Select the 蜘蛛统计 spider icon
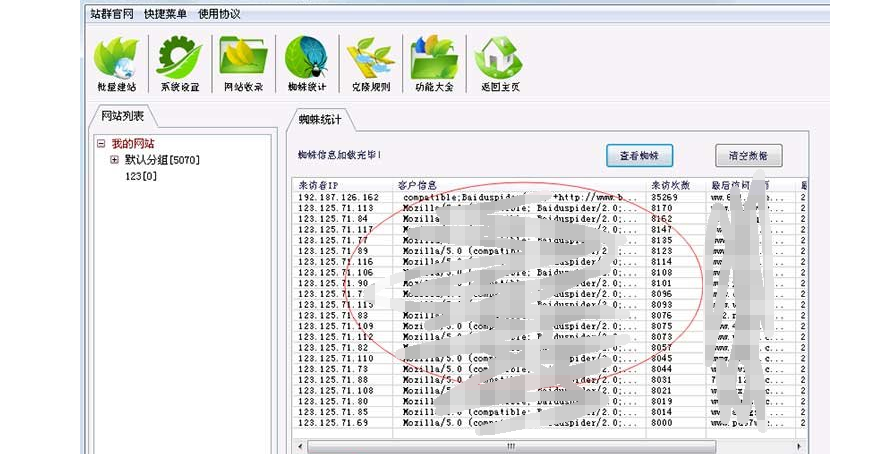873x454 pixels. [307, 64]
